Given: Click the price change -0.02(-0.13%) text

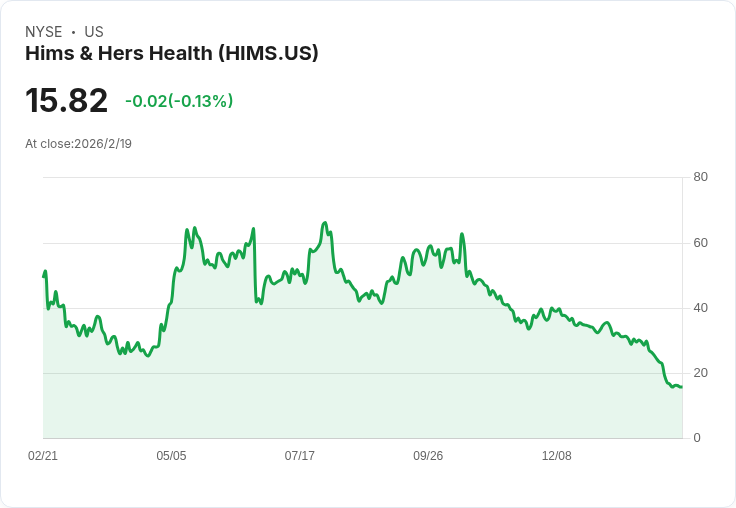Looking at the screenshot, I should (179, 101).
